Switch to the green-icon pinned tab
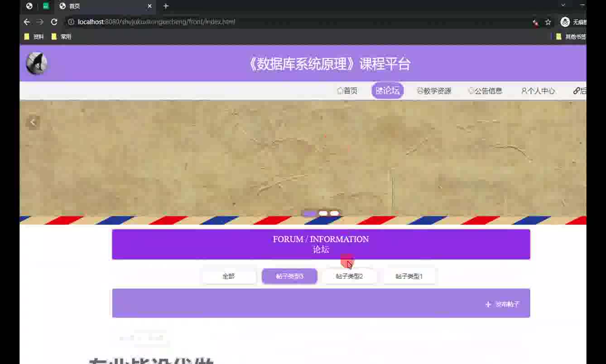The height and width of the screenshot is (364, 606). click(x=46, y=6)
